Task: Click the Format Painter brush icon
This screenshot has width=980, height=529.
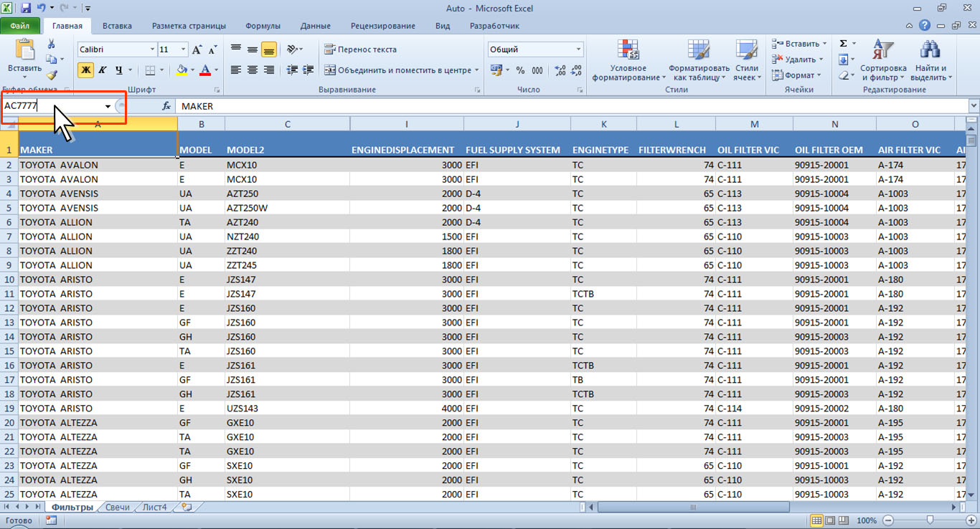Action: 51,75
